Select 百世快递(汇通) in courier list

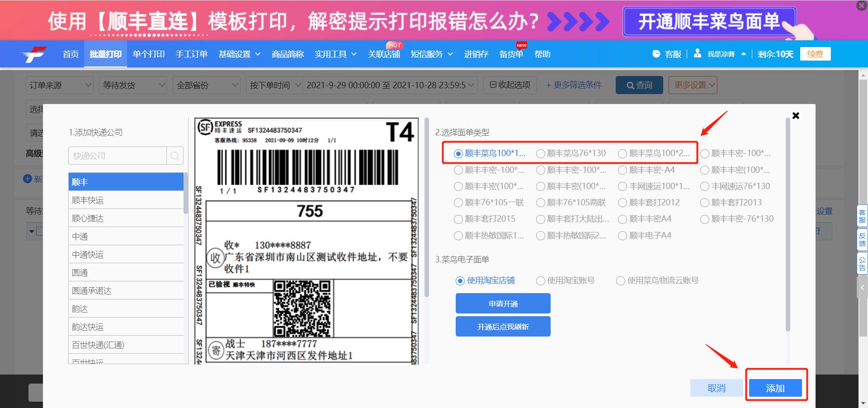coord(126,345)
